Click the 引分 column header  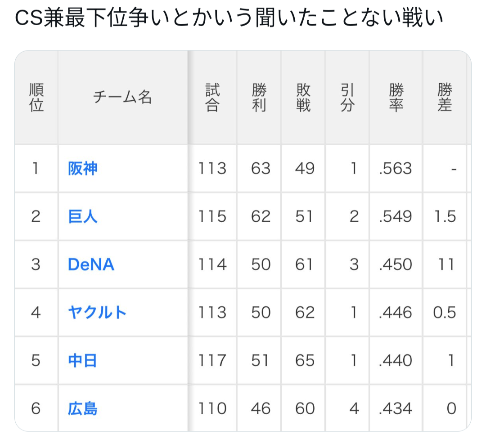coord(347,97)
